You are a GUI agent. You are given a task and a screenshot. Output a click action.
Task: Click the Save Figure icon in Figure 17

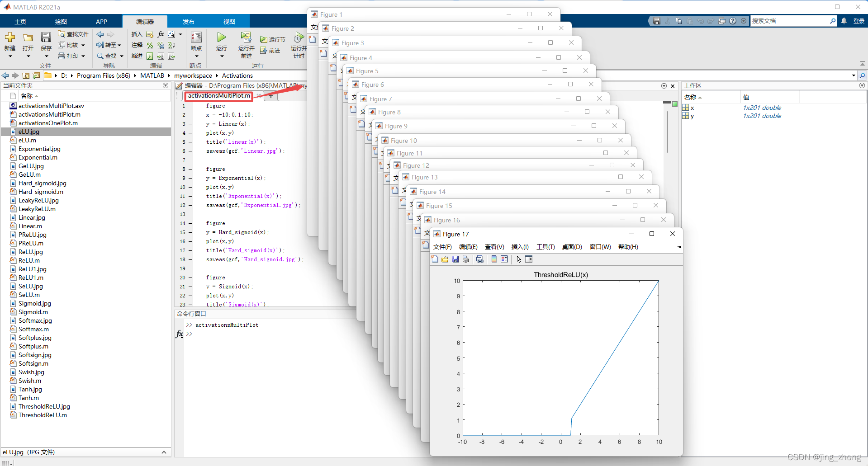(x=455, y=259)
